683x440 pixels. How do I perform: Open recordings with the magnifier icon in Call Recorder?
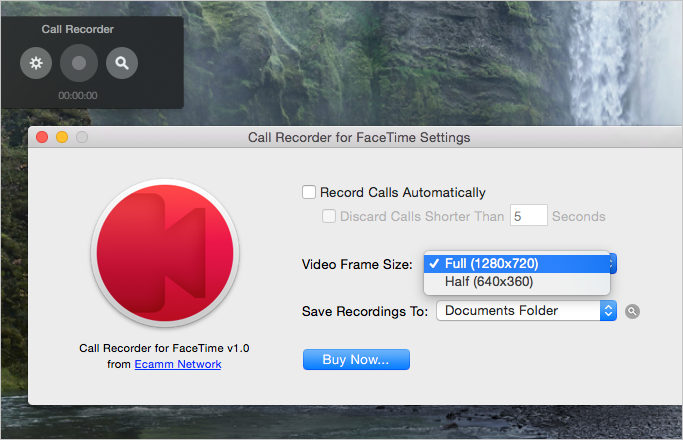coord(122,63)
